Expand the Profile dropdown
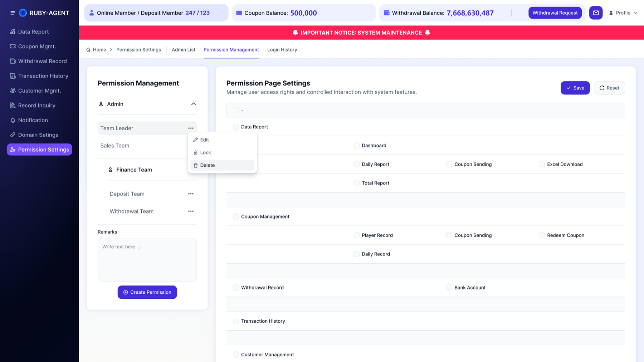The image size is (644, 362). 623,13
